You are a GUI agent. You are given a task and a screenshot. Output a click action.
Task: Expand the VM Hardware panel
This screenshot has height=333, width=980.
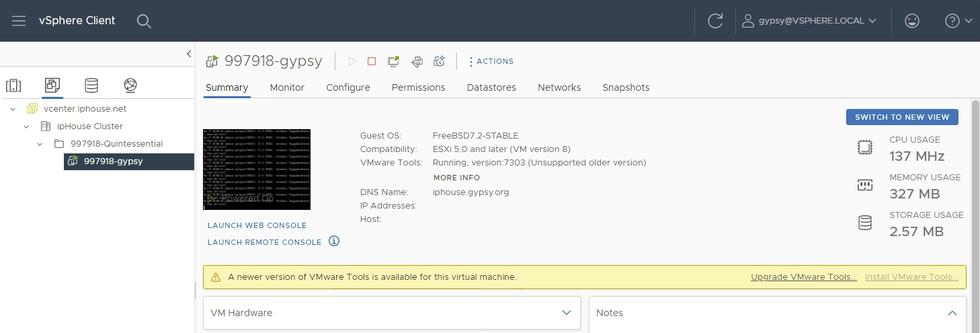click(566, 313)
